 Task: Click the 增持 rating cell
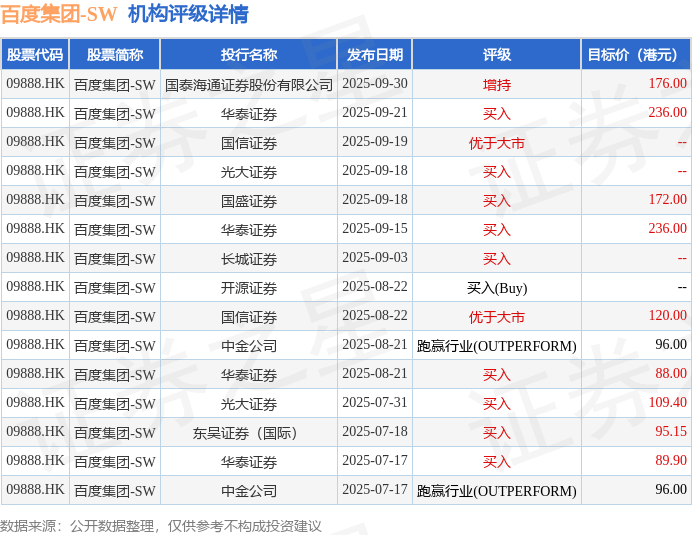coord(497,85)
